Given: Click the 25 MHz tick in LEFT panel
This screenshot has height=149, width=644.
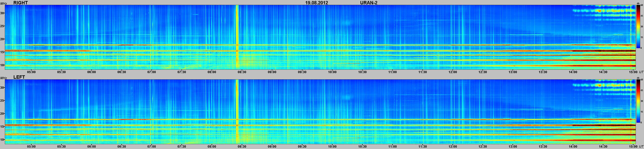Looking at the screenshot, I should point(3,101).
